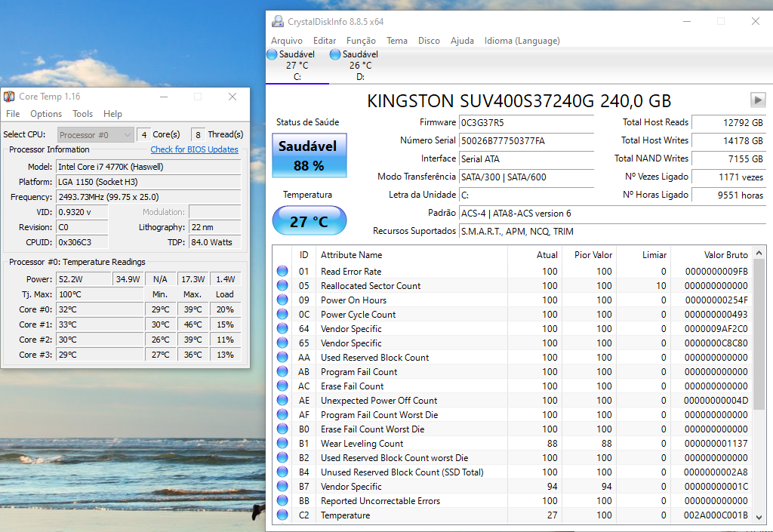Click status dot for Erase Fail Count Worst Die

coord(282,429)
